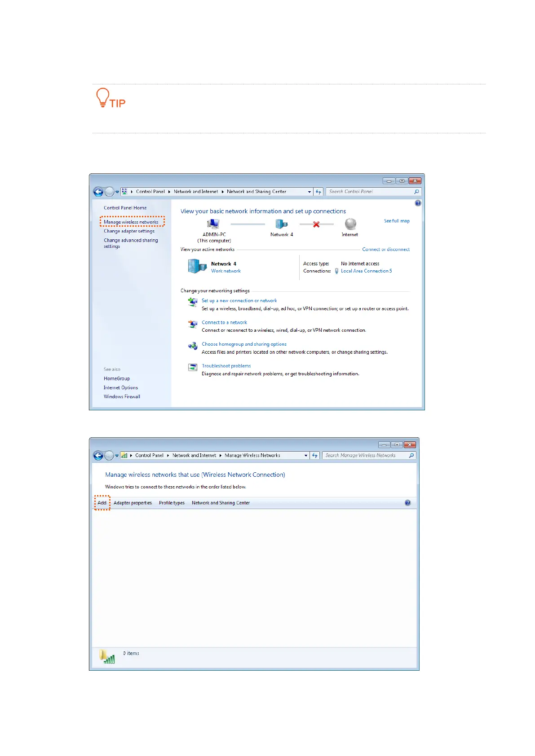Click the icon beside Choose homegroup and sharing options

pyautogui.click(x=193, y=346)
